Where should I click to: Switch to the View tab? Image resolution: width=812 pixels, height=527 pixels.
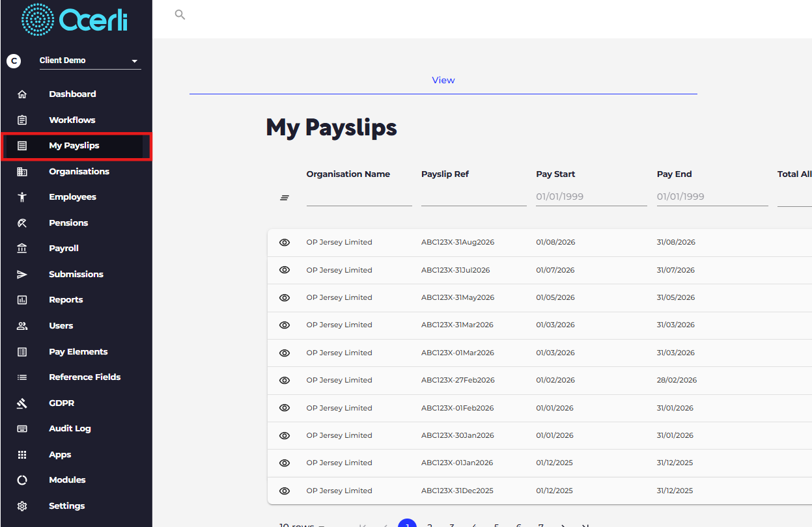point(443,80)
